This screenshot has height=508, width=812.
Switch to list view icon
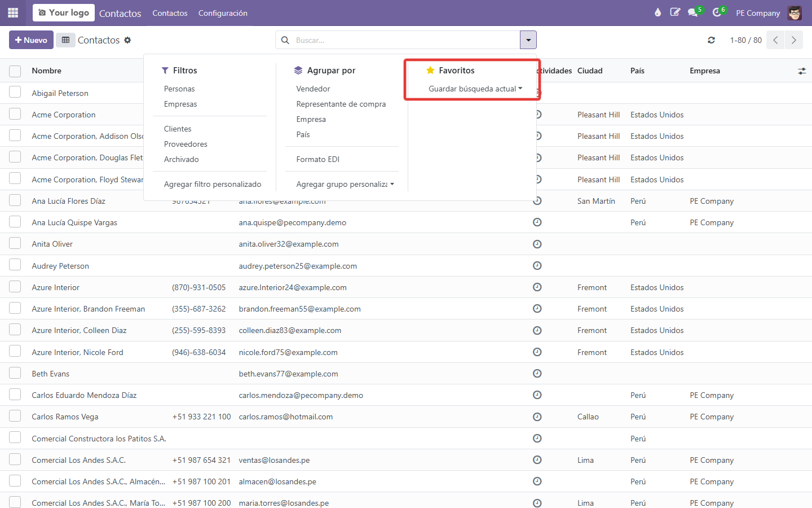click(65, 40)
